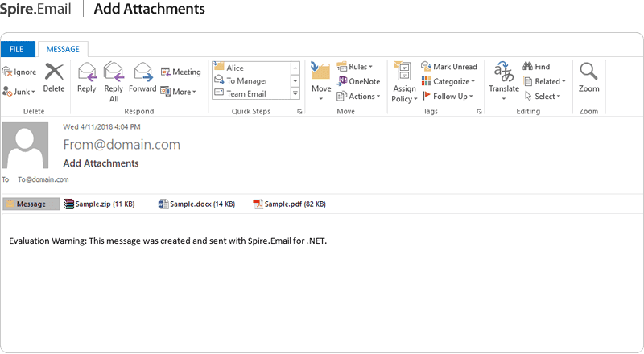Open the Related dropdown

pos(545,81)
